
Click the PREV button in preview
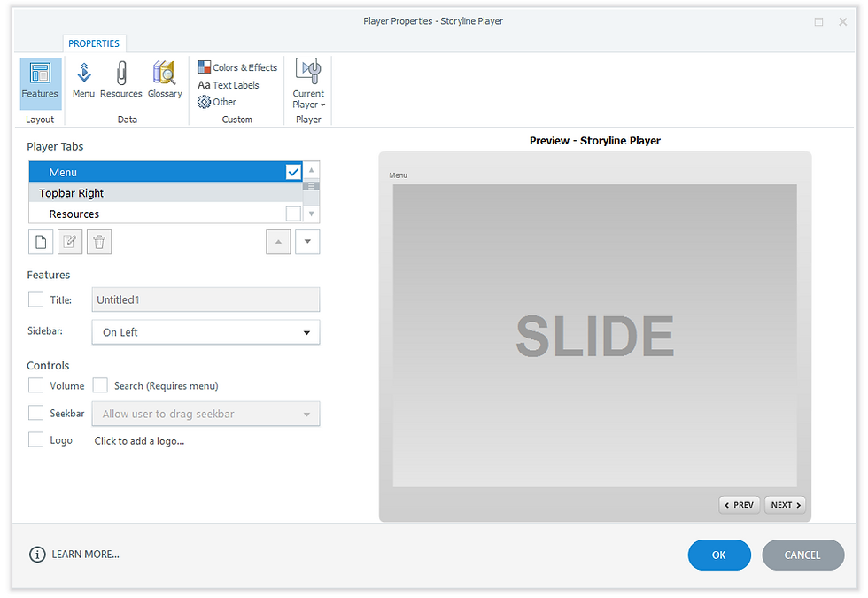point(739,505)
